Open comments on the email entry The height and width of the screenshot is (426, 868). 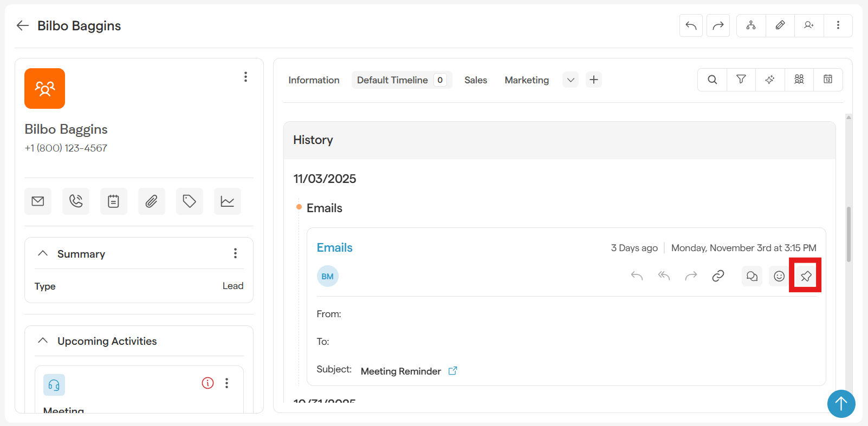(752, 276)
